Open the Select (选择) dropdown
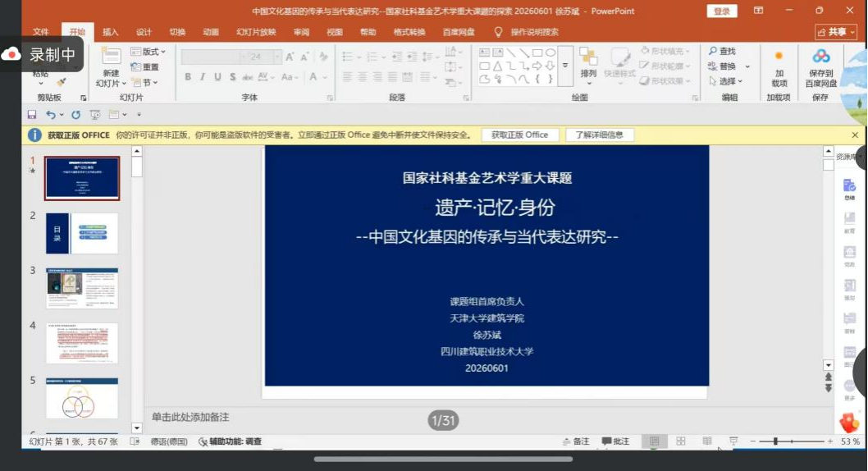 pyautogui.click(x=726, y=80)
